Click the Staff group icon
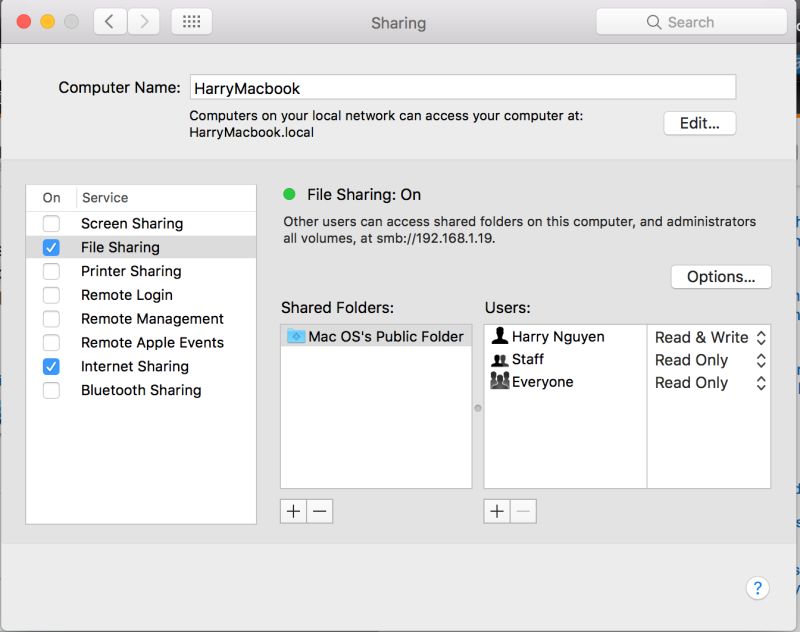Screen dimensions: 800x632 (x=499, y=360)
